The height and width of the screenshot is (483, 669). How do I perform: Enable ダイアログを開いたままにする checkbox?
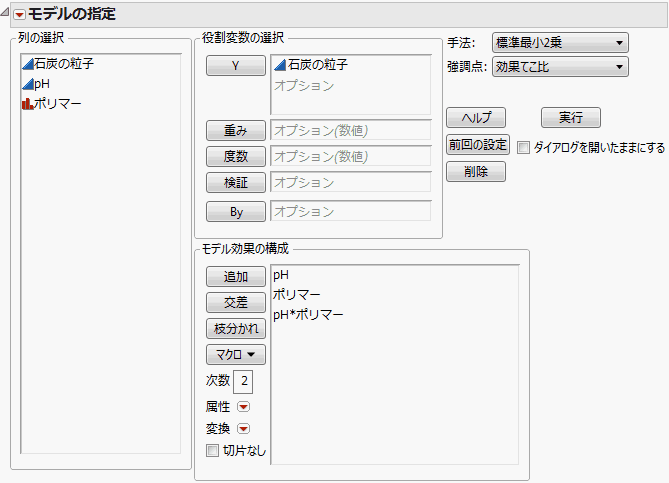point(523,148)
